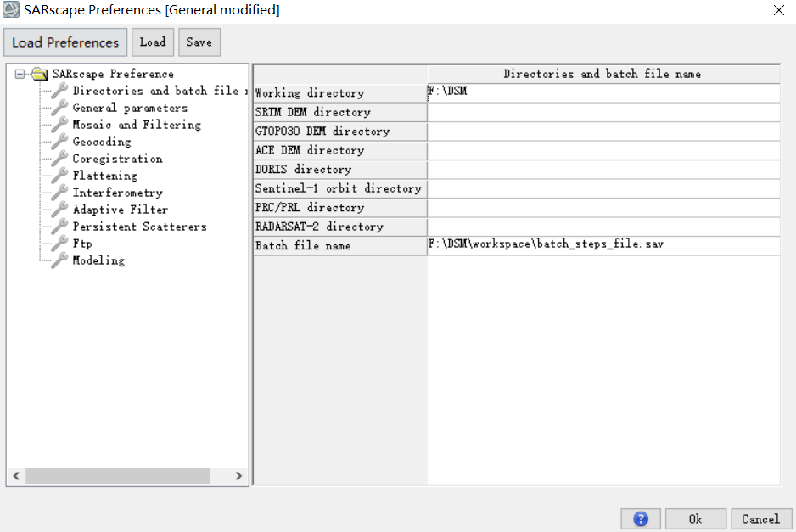Open help with the question mark icon
Screen dimensions: 796x532
coord(641,518)
